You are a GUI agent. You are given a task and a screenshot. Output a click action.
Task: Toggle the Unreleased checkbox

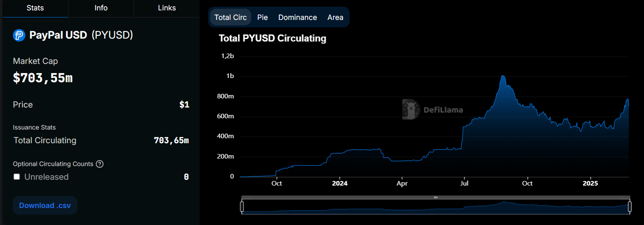pyautogui.click(x=17, y=177)
